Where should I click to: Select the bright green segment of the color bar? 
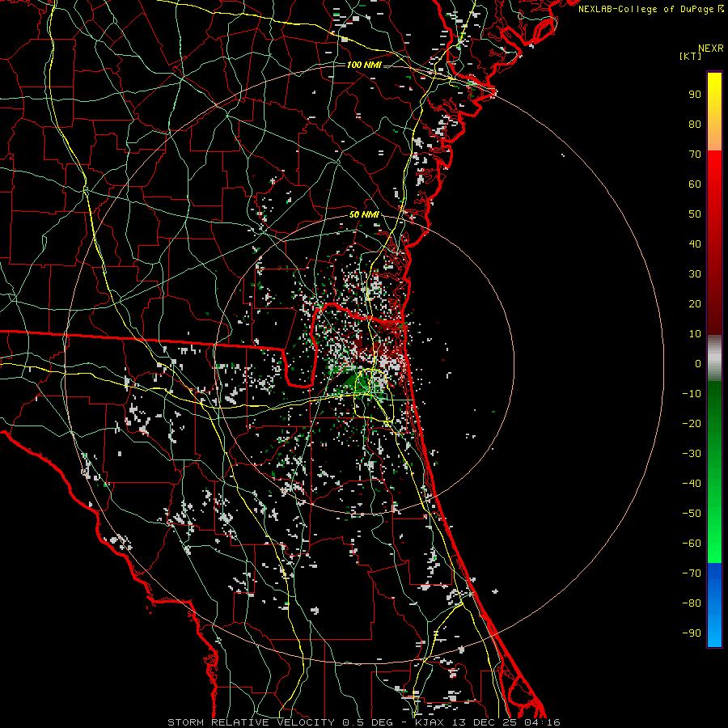(714, 534)
